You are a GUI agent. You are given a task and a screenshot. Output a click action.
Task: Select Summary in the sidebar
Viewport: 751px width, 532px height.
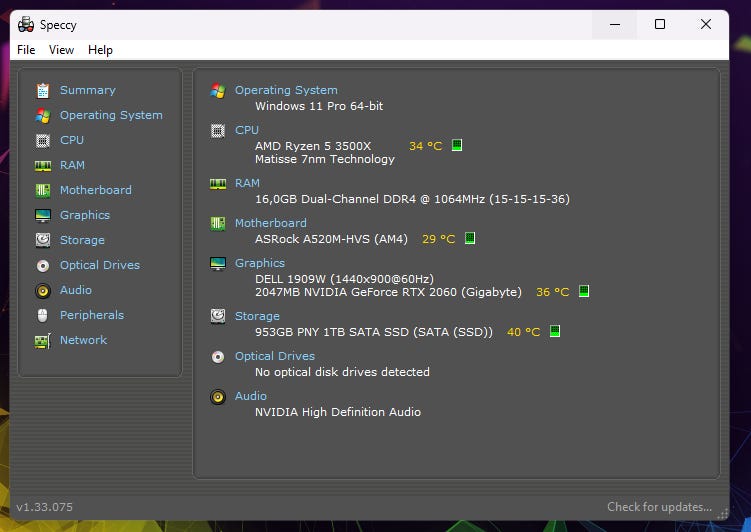pyautogui.click(x=87, y=90)
